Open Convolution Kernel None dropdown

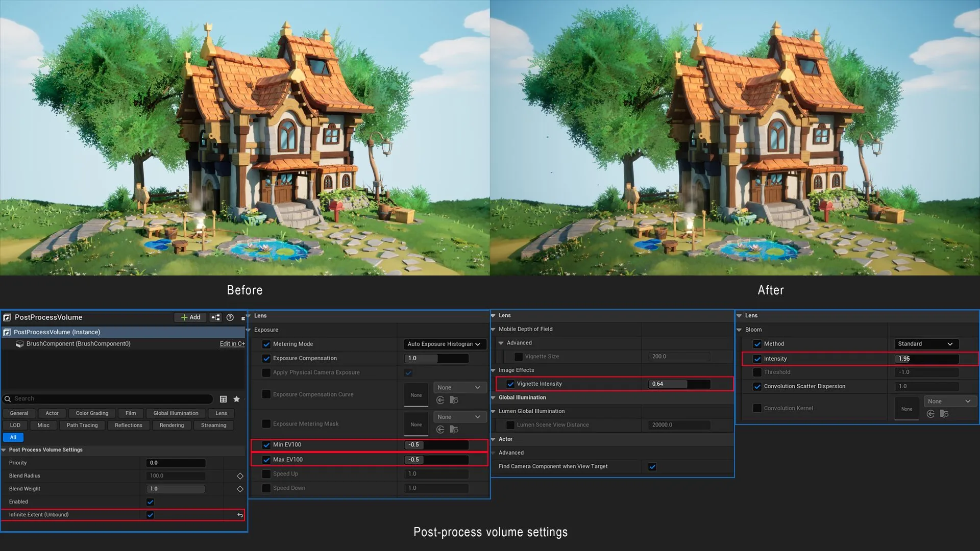pyautogui.click(x=950, y=402)
